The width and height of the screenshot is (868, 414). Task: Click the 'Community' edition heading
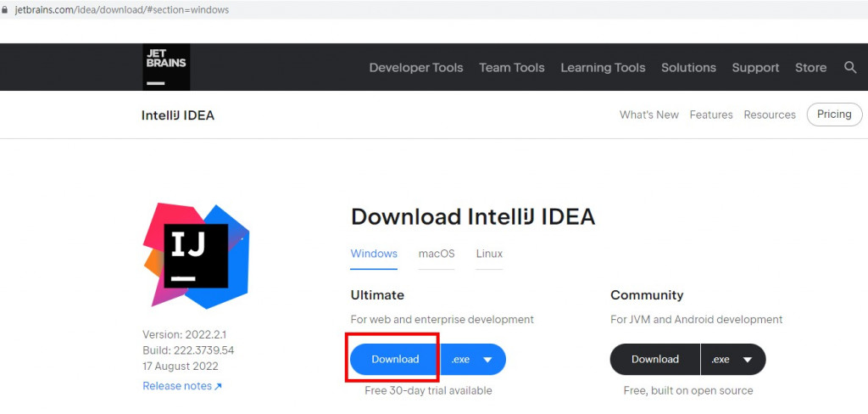tap(647, 295)
